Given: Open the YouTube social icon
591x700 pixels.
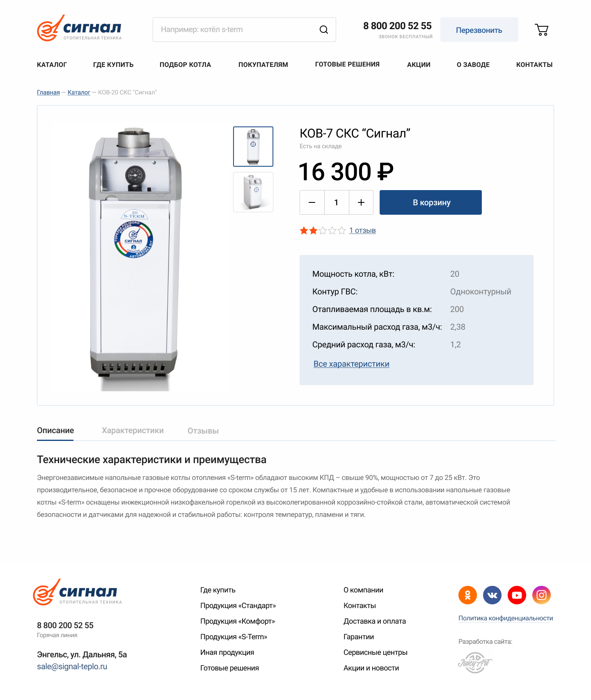Looking at the screenshot, I should coord(517,595).
